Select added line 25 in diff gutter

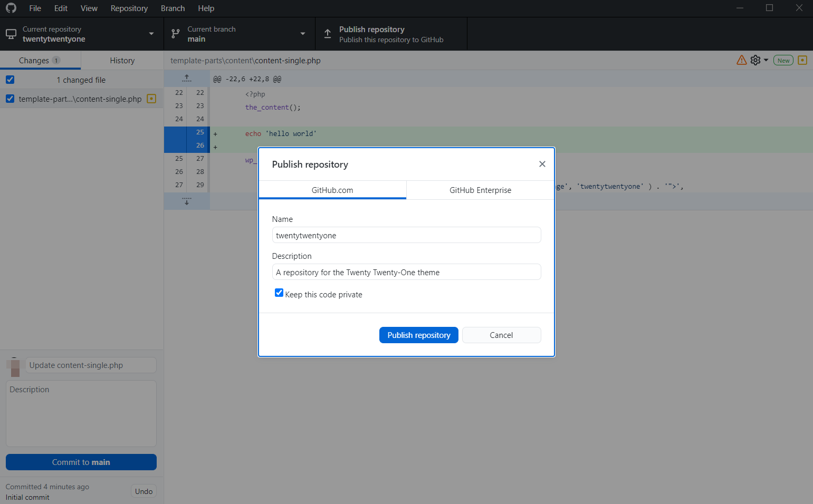click(187, 132)
